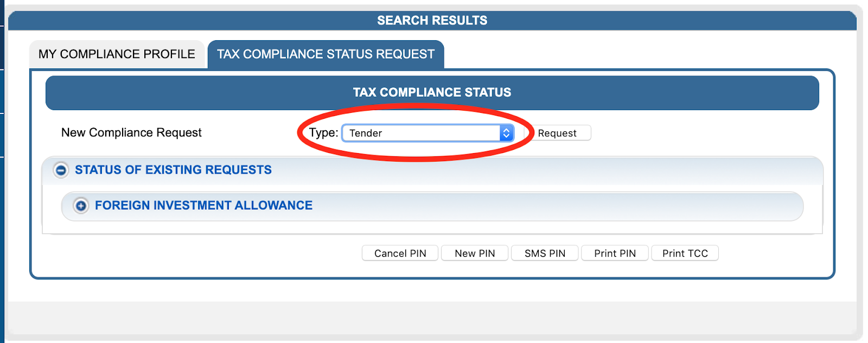Click the Status of Existing Requests heading

pos(173,170)
